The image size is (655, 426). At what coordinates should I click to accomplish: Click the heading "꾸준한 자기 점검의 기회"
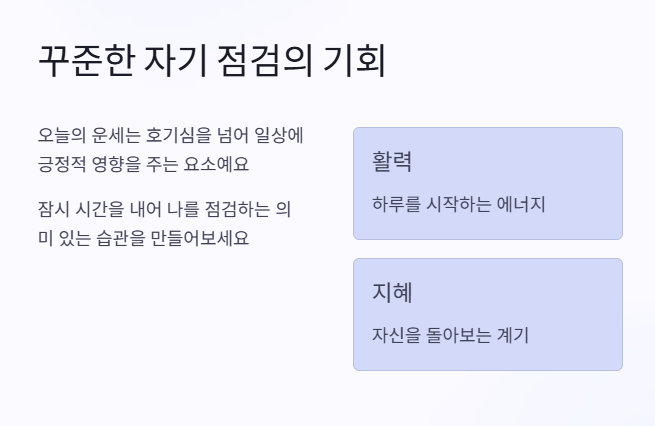212,61
